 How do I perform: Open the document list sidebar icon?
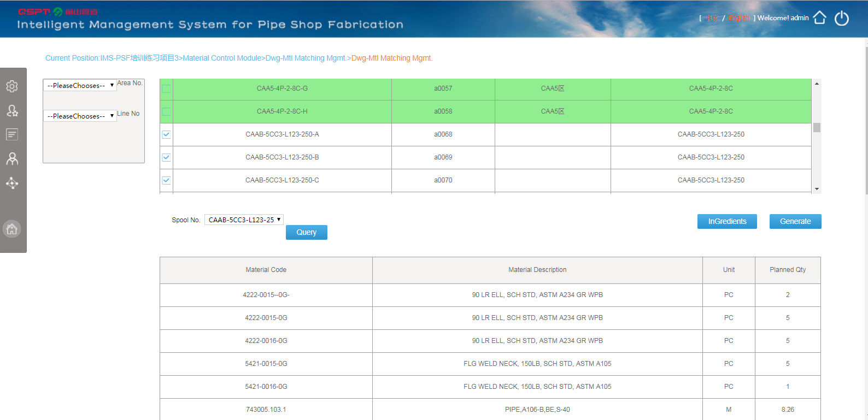coord(12,134)
